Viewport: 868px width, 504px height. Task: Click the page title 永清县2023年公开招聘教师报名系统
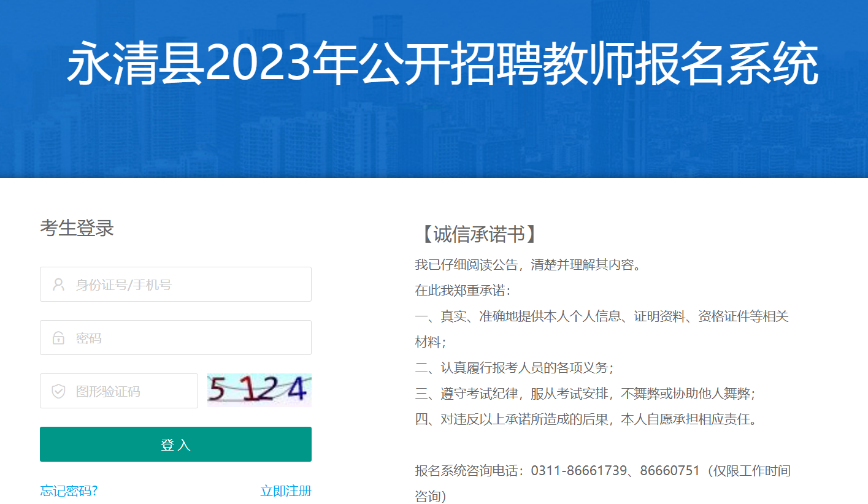tap(442, 64)
